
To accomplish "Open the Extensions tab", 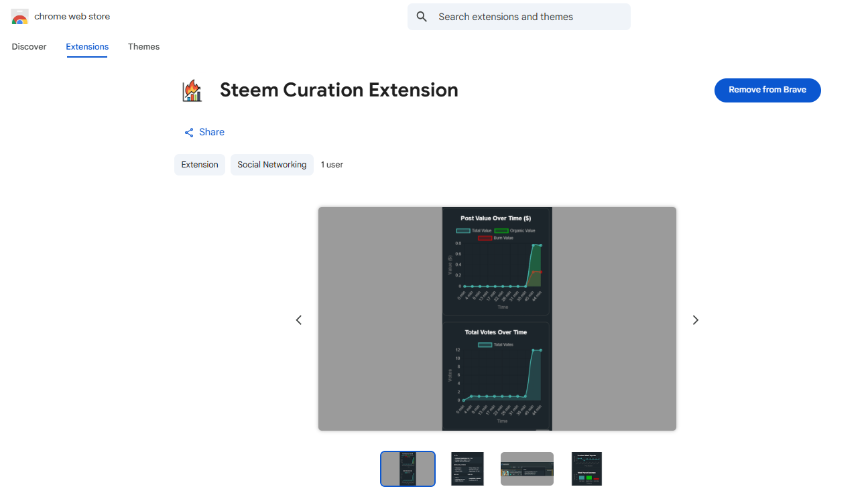I will [x=87, y=47].
